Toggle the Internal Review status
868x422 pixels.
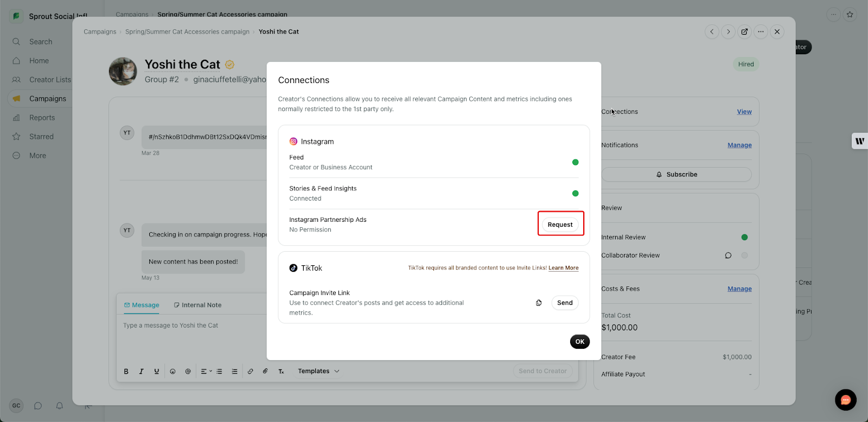[x=745, y=237]
